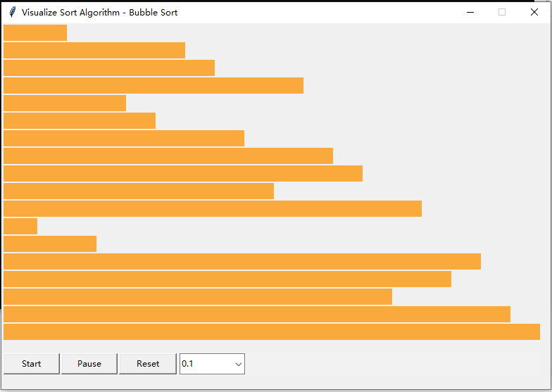
Task: Click the window title text 'Visualize Sort Algorithm'
Action: pos(70,12)
